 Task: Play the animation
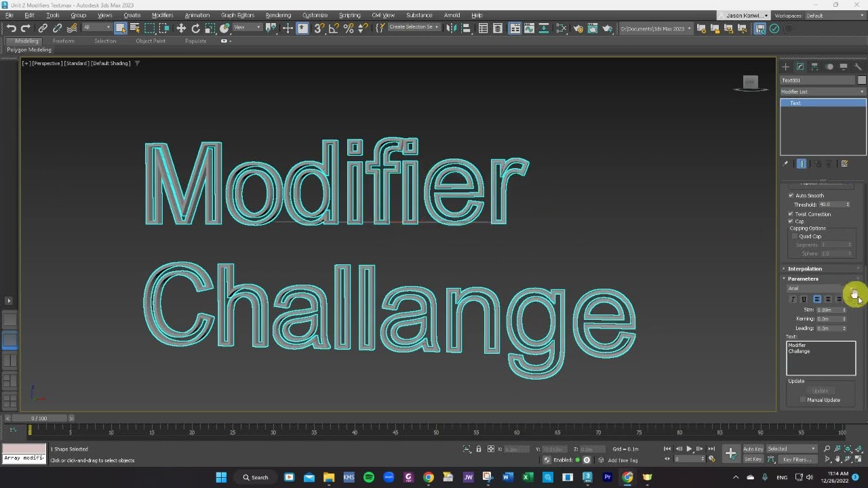[x=690, y=449]
